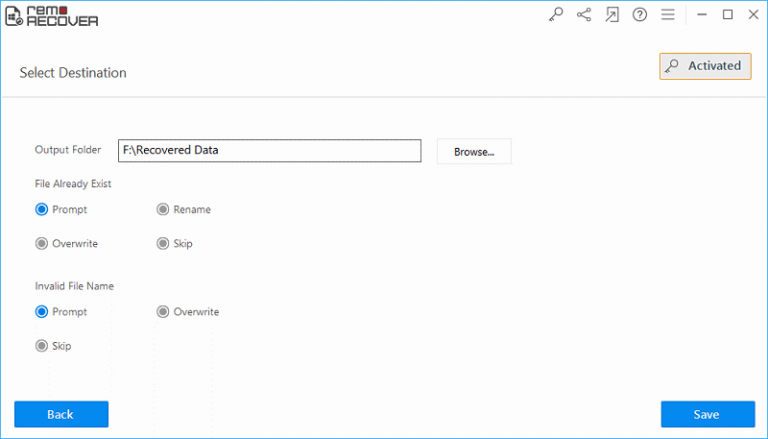The image size is (768, 439).
Task: Select Prompt under Invalid File Name
Action: pos(42,312)
